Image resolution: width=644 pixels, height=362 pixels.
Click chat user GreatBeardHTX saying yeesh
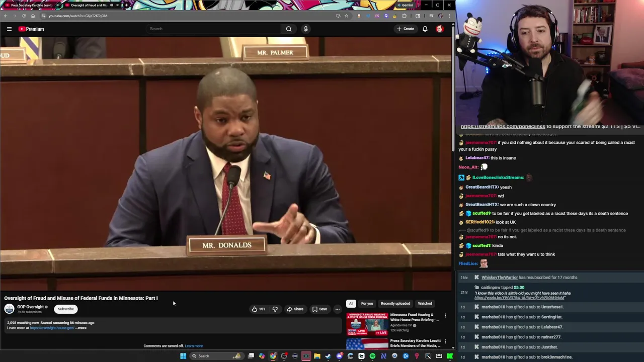pos(481,187)
